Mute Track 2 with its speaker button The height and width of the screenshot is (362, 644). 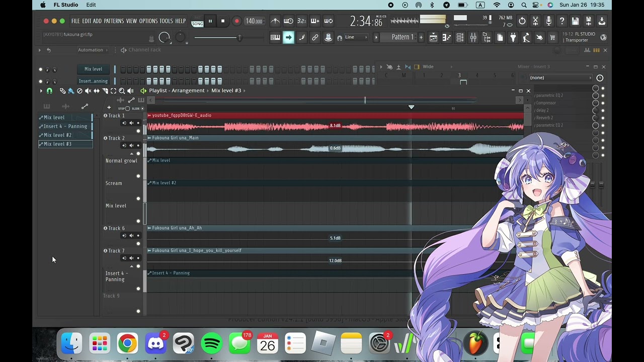click(x=131, y=146)
